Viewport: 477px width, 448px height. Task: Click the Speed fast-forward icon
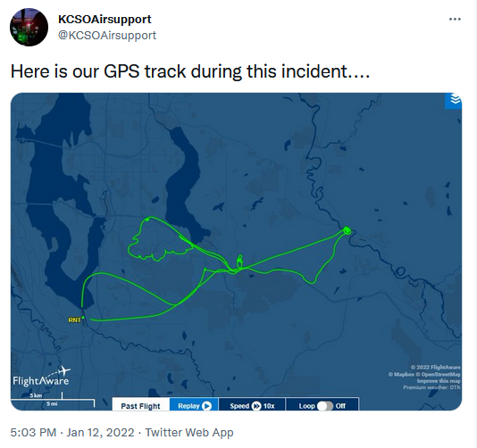click(256, 406)
